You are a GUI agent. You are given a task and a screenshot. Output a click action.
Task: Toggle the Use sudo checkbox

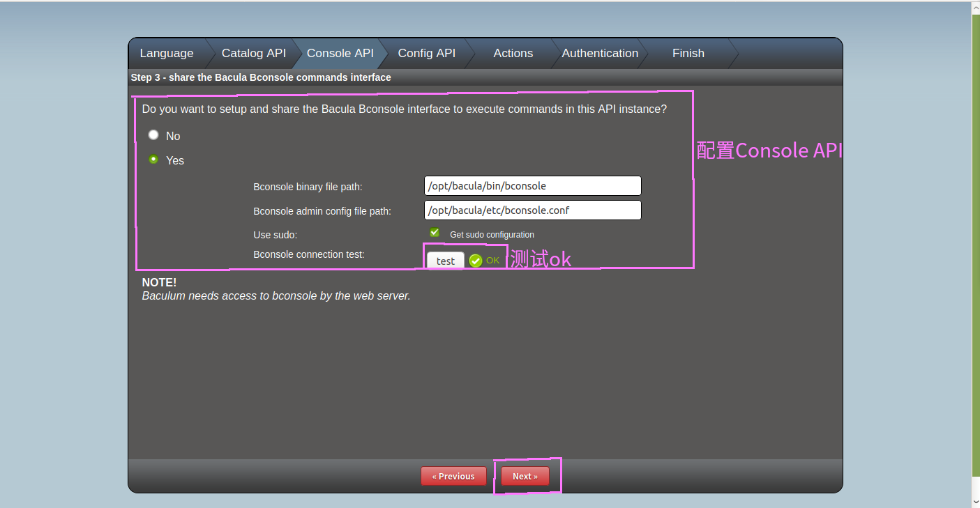435,233
